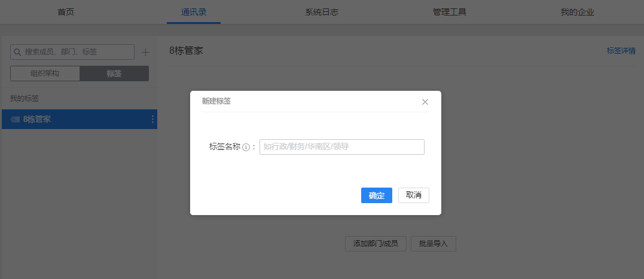Click the 批量导入 button
The width and height of the screenshot is (644, 279).
[434, 244]
